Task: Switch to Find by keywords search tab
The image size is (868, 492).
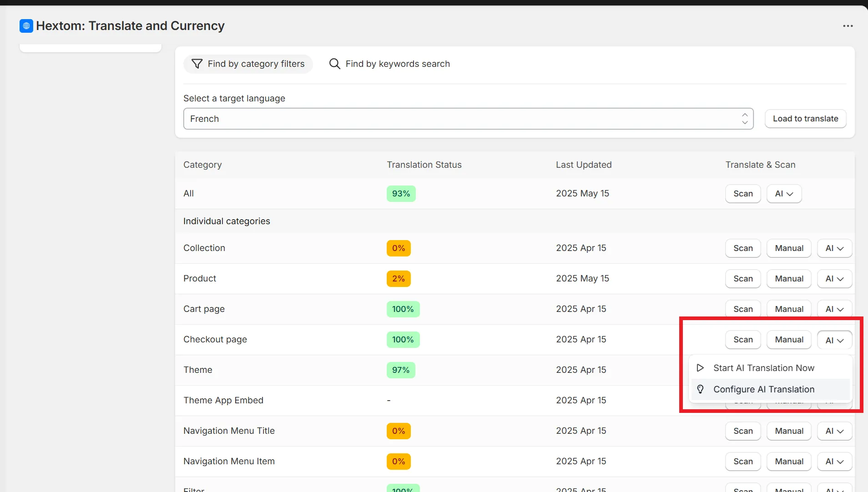Action: click(389, 64)
